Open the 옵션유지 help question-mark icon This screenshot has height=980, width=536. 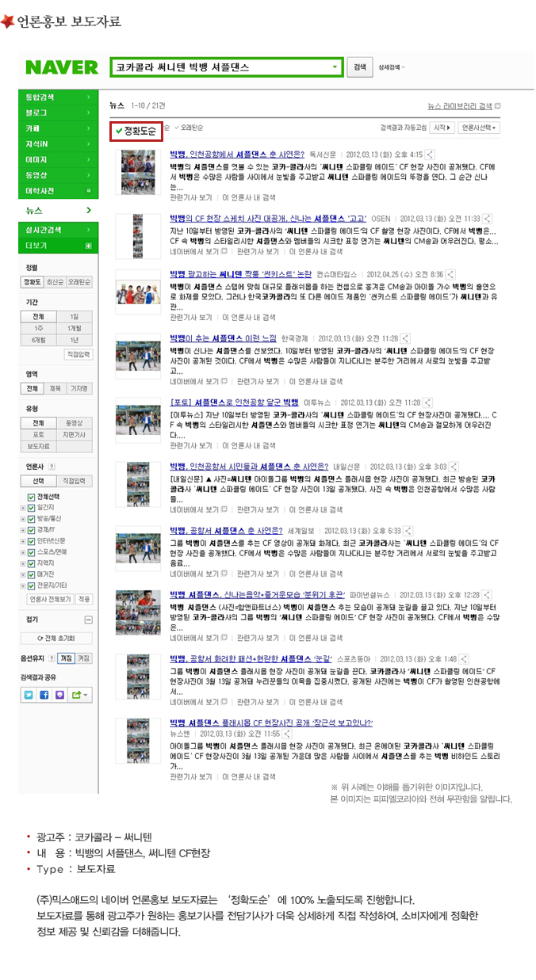click(52, 658)
